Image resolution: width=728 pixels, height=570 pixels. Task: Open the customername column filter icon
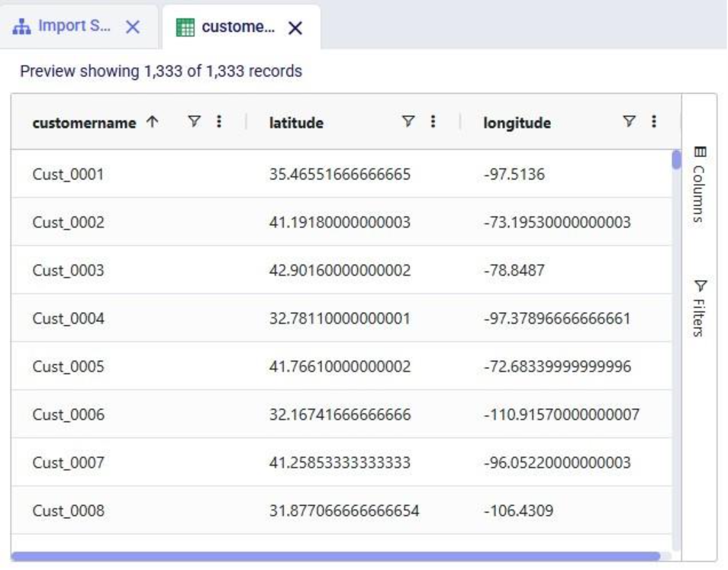pyautogui.click(x=194, y=121)
